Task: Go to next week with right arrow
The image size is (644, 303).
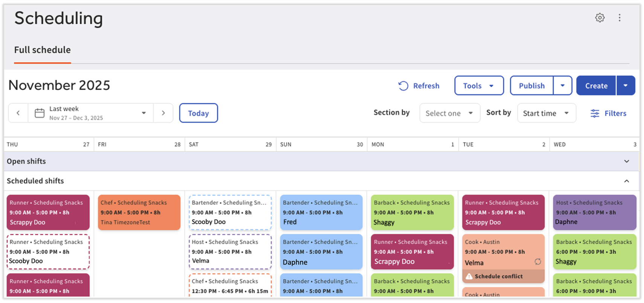Action: [163, 113]
